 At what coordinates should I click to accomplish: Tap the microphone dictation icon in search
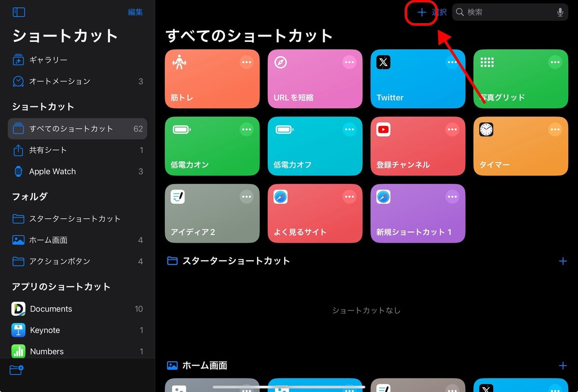click(x=560, y=13)
